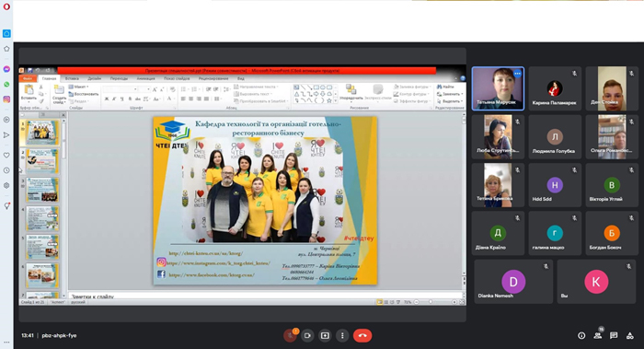Open WhatsApp in Opera sidebar
Screen dimensions: 644x349
[6, 85]
